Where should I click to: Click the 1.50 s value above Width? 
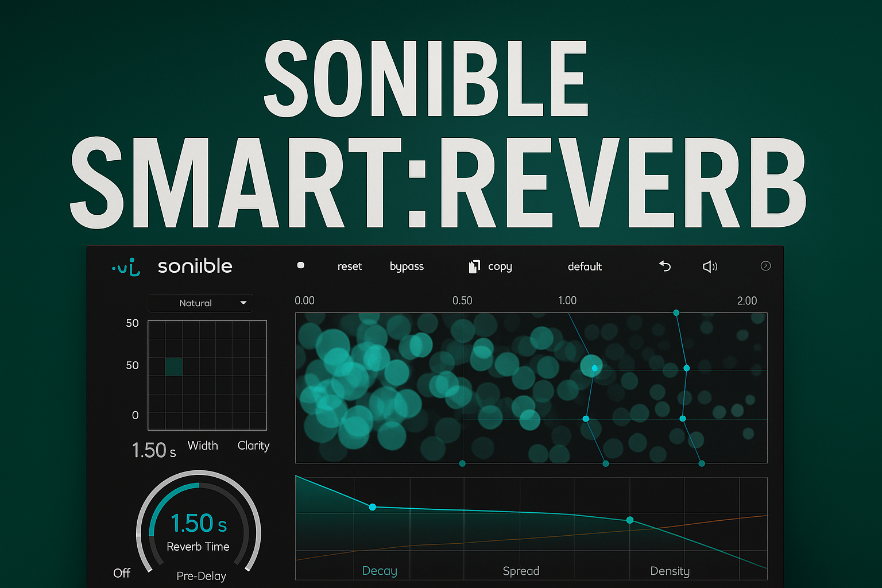pos(154,450)
